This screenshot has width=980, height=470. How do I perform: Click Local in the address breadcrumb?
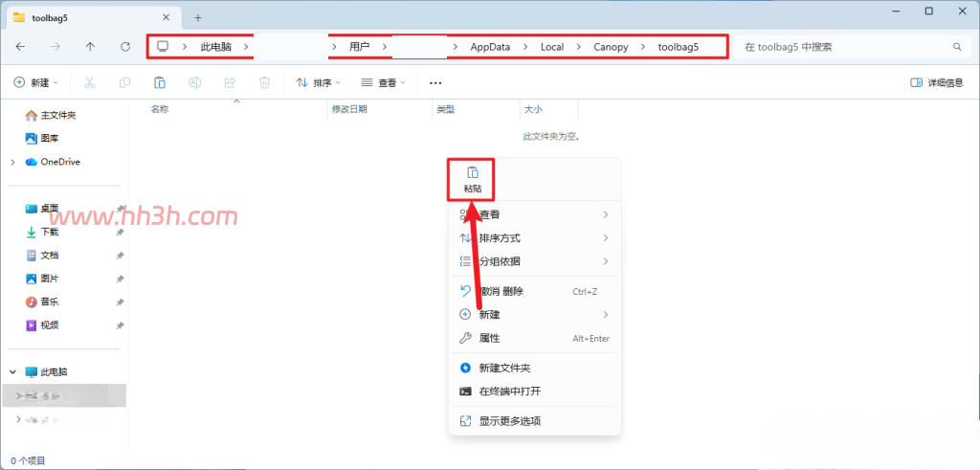pyautogui.click(x=552, y=47)
